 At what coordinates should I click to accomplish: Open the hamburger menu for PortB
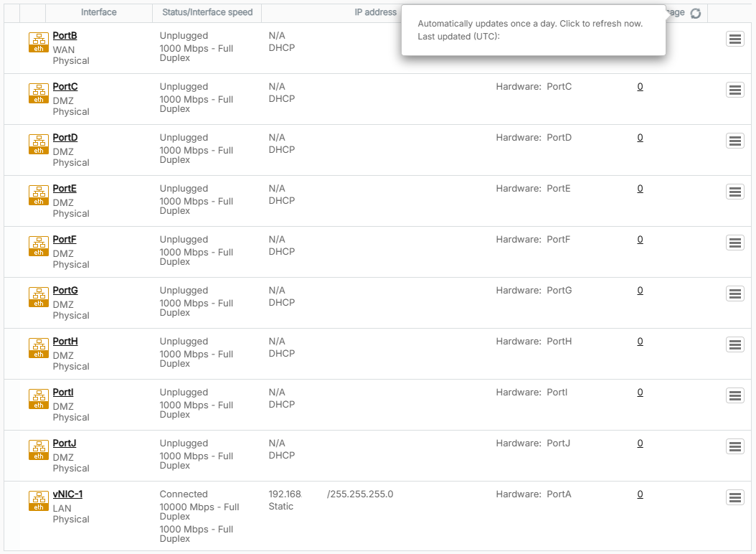point(734,39)
